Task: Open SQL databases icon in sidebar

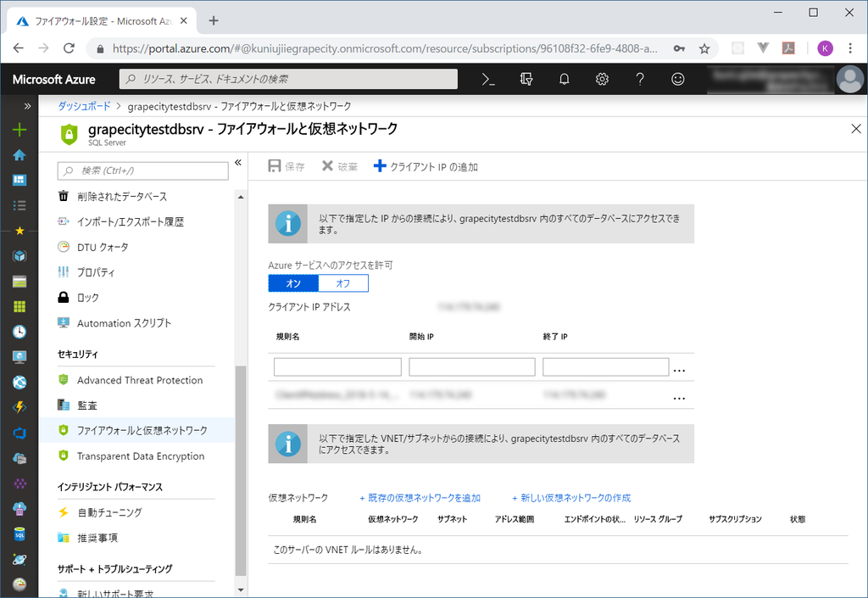Action: [19, 534]
